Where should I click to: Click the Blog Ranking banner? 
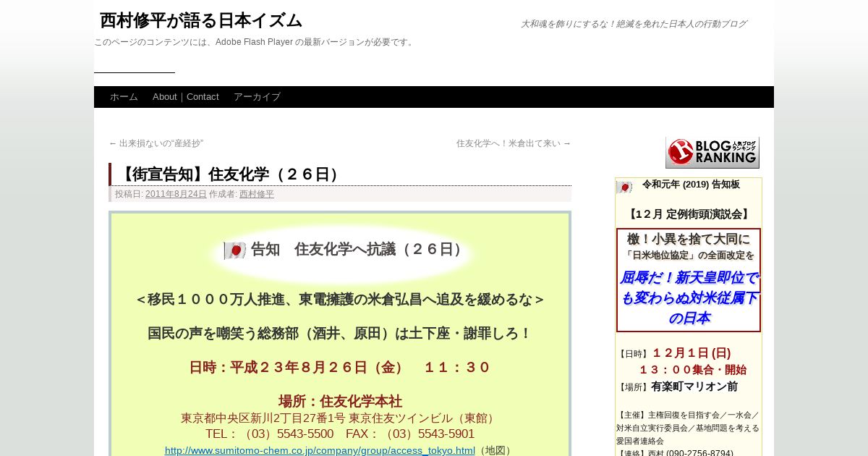[x=712, y=153]
